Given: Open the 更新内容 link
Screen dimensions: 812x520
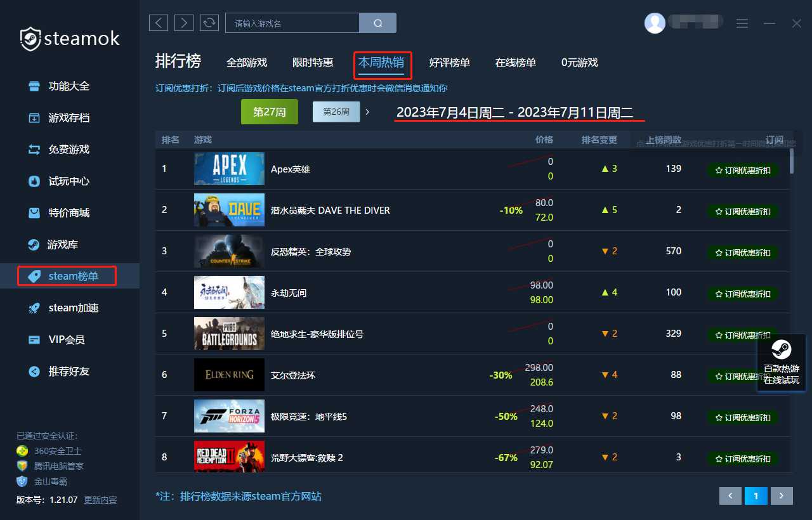Looking at the screenshot, I should click(x=100, y=500).
